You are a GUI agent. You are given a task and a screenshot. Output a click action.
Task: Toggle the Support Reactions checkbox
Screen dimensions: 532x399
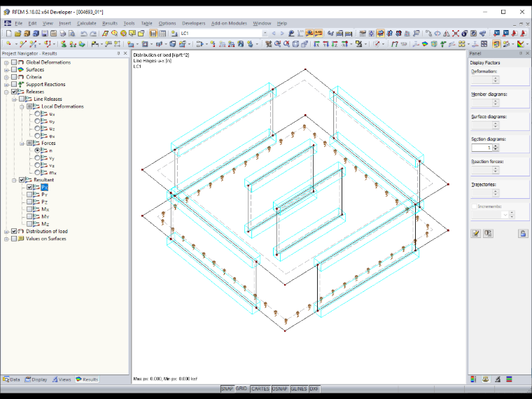click(x=14, y=84)
